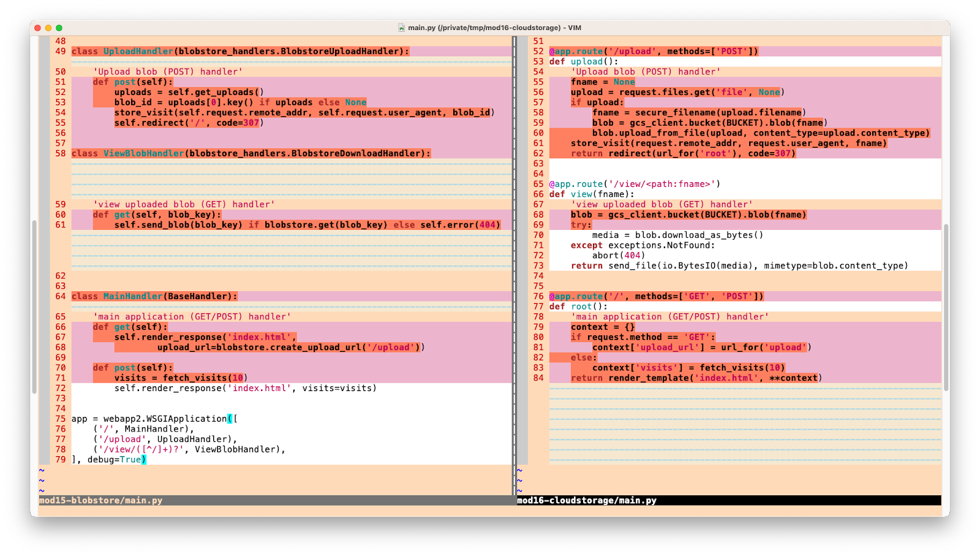Viewport: 980px width, 556px height.
Task: Click the webapp2.WSGIApplication assignment line
Action: pos(154,419)
